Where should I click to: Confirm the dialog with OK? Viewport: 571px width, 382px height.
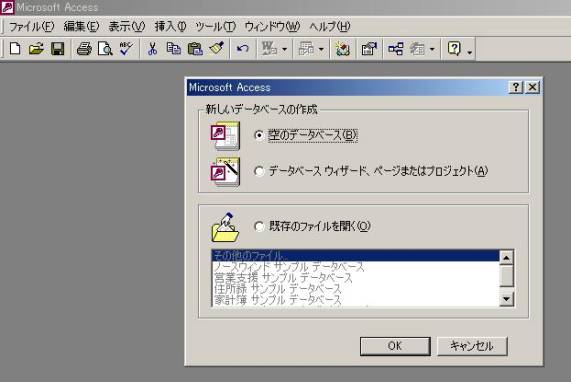point(395,346)
